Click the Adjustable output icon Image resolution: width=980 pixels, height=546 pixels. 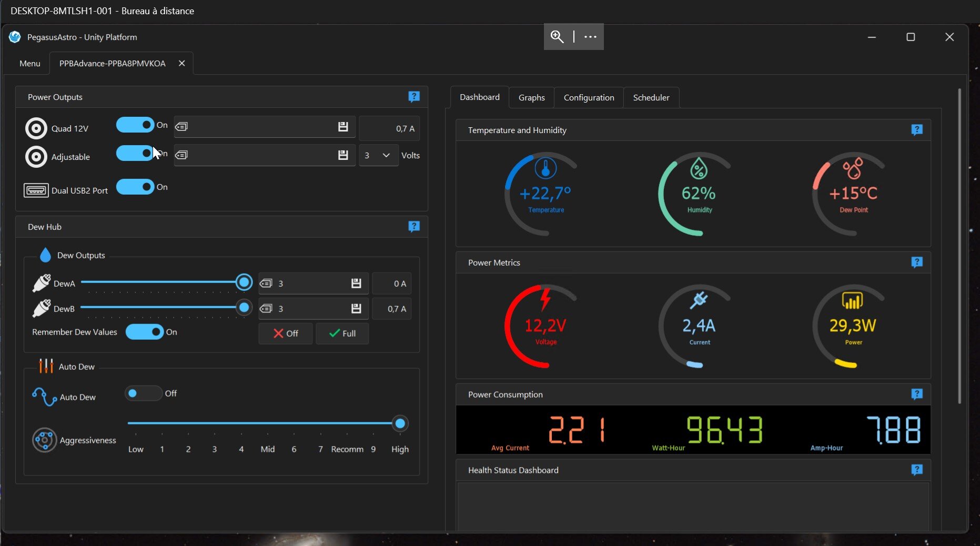click(36, 157)
